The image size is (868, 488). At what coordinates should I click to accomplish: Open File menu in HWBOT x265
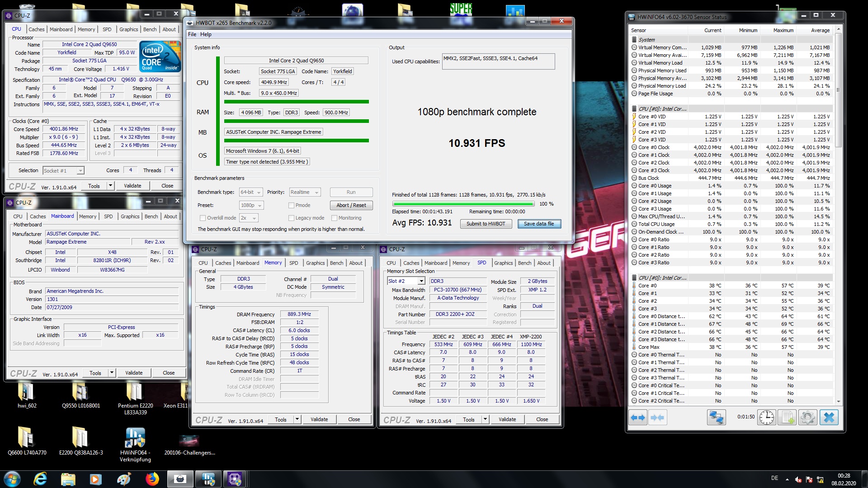(192, 34)
